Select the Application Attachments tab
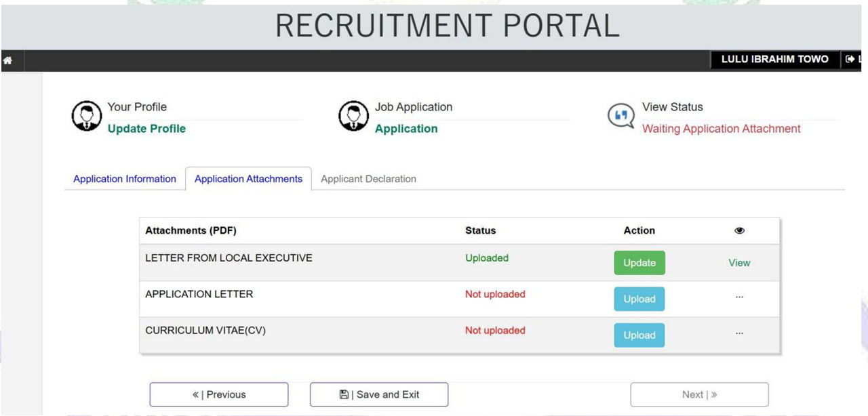The image size is (868, 416). click(x=248, y=179)
